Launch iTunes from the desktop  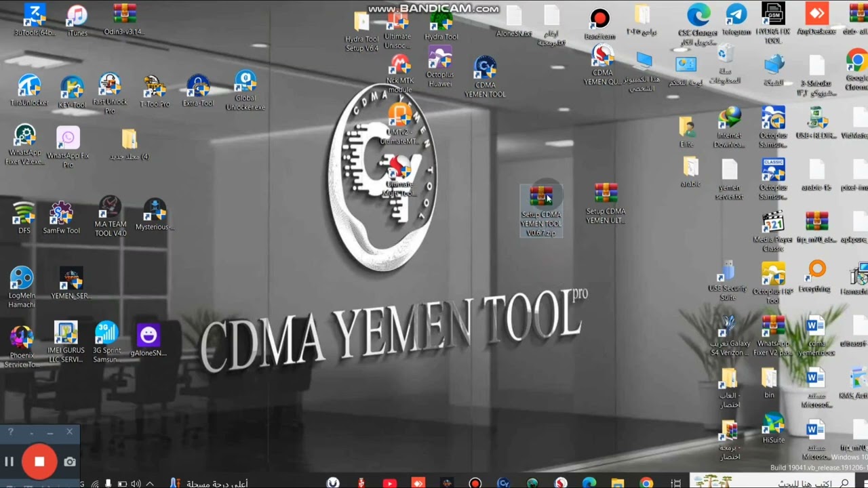(x=77, y=20)
